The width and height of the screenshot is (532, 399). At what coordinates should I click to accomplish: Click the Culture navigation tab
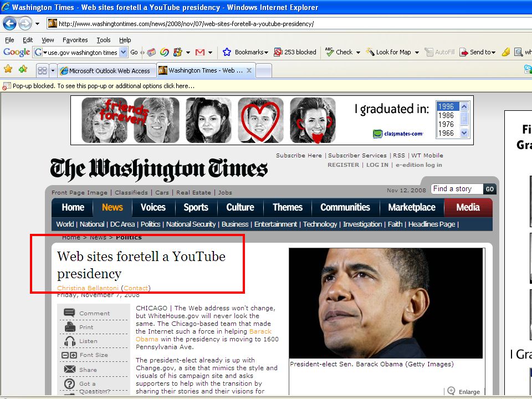240,207
